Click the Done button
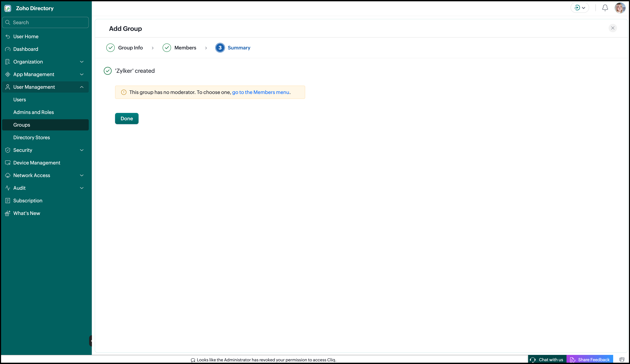 tap(127, 119)
